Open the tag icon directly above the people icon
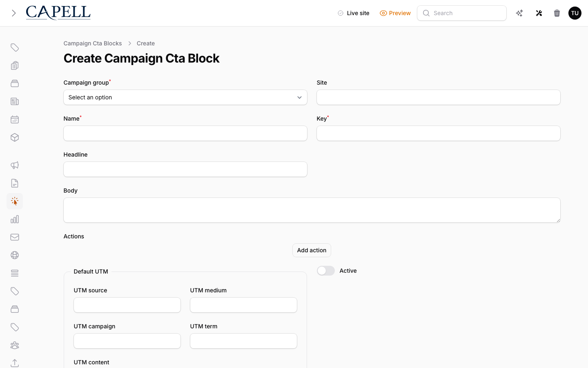Viewport: 588px width, 368px height. (15, 327)
